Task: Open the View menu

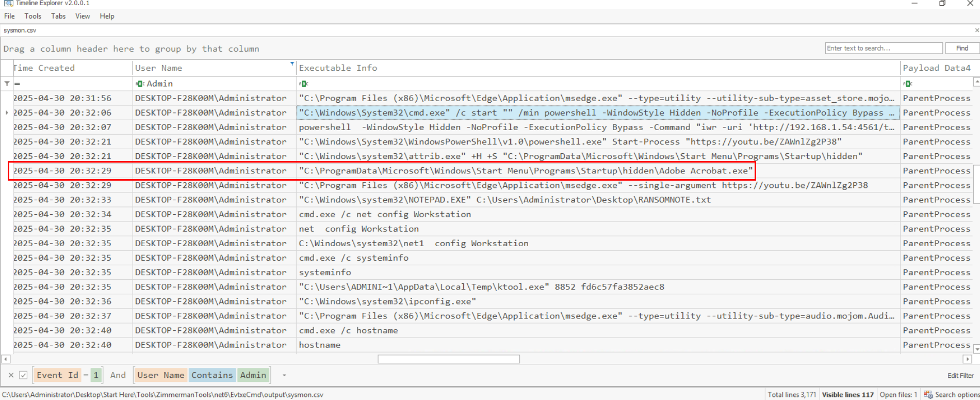Action: pyautogui.click(x=83, y=16)
